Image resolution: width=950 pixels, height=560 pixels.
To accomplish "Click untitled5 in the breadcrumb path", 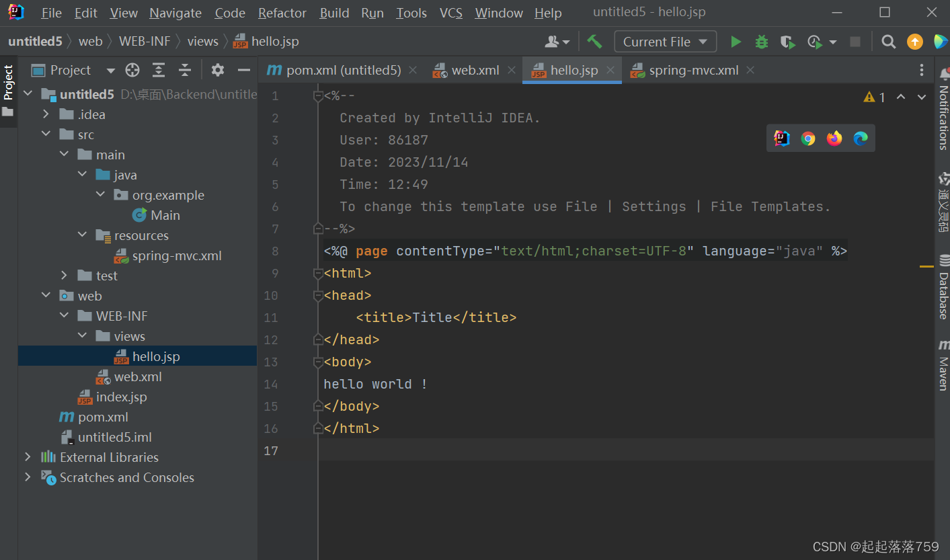I will [35, 42].
